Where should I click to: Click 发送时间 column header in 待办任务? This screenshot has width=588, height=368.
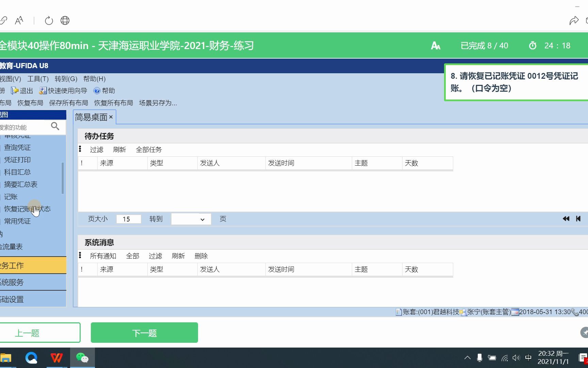coord(308,163)
